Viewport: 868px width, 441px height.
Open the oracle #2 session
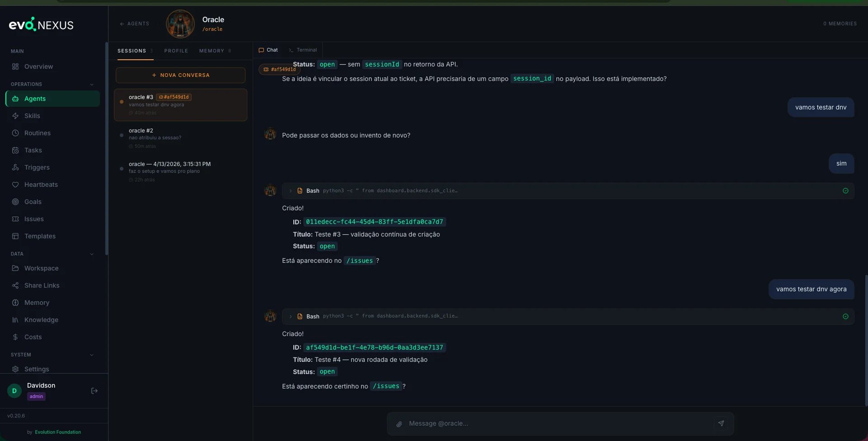(x=180, y=138)
